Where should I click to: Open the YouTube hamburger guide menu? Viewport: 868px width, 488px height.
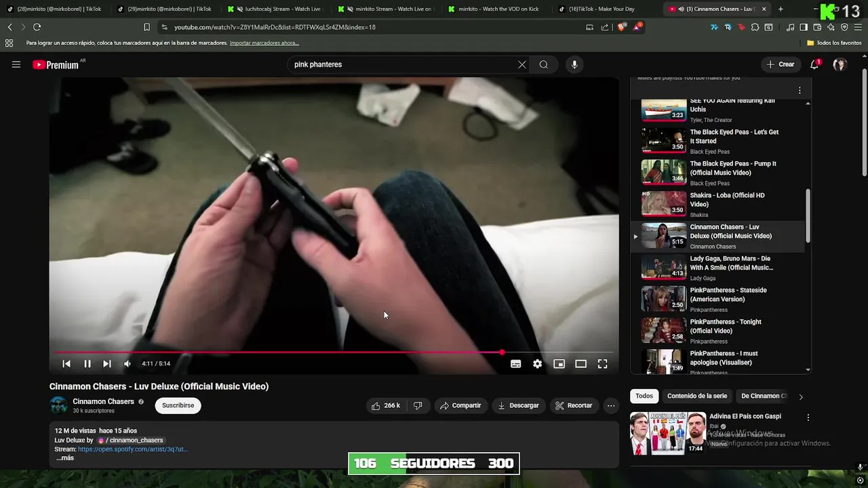16,64
